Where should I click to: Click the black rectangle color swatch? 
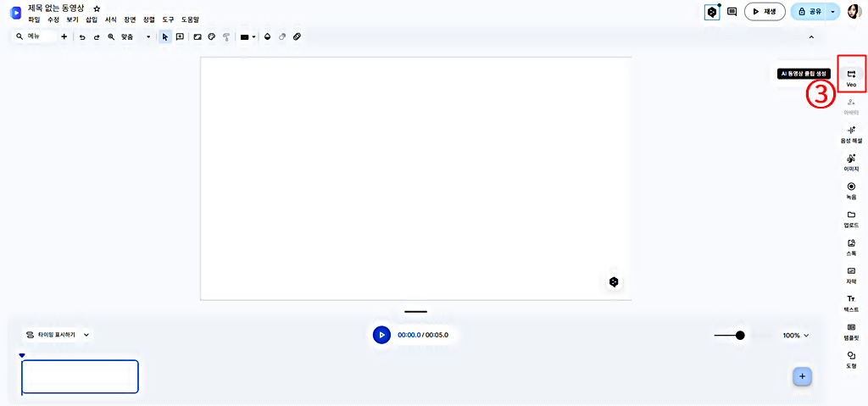coord(244,37)
